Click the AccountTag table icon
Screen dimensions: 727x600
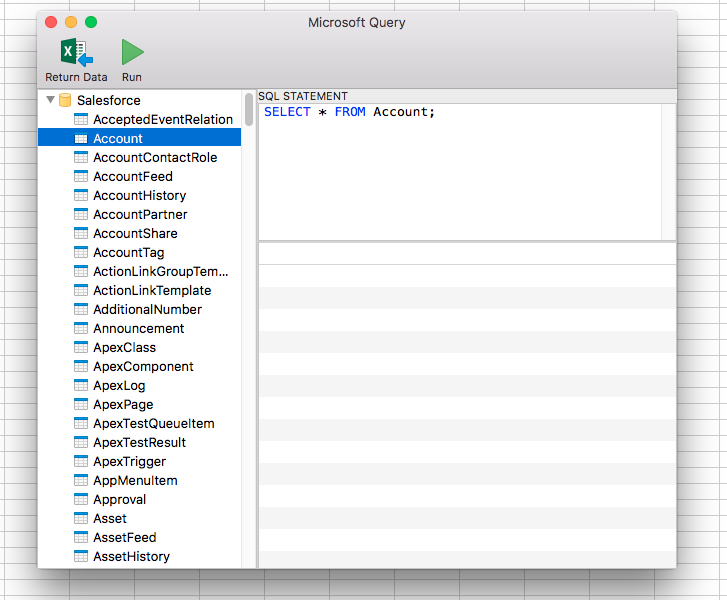(x=81, y=252)
